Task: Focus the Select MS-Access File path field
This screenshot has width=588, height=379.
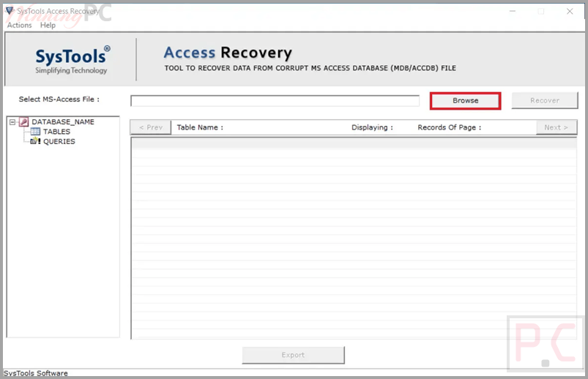Action: [x=275, y=101]
